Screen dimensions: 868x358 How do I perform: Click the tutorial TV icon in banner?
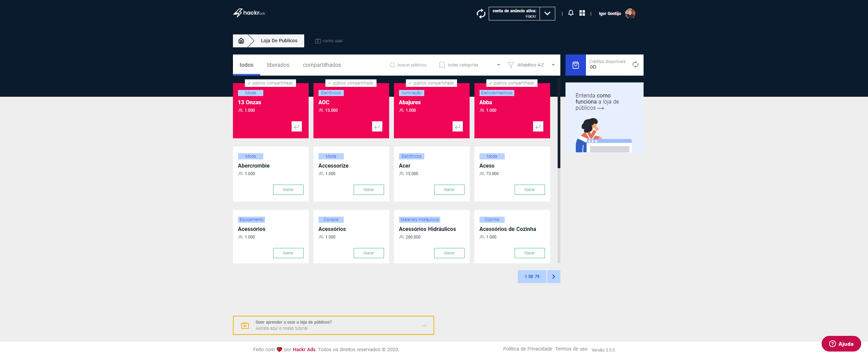coord(245,325)
